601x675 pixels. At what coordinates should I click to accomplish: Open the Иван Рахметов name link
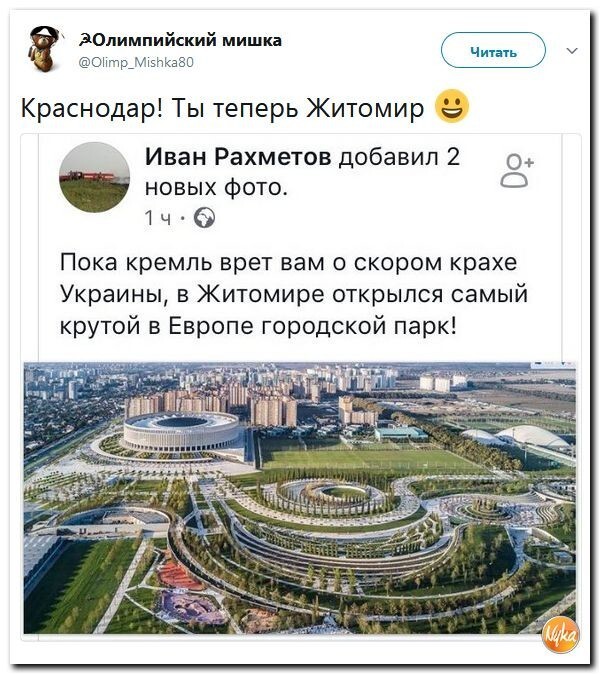(x=238, y=156)
